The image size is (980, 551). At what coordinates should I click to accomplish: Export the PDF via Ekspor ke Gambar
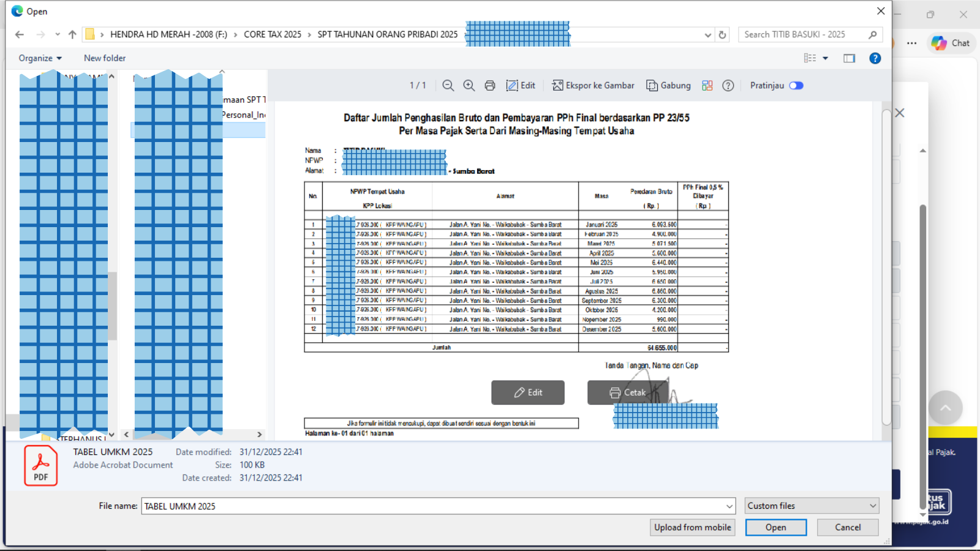coord(593,86)
